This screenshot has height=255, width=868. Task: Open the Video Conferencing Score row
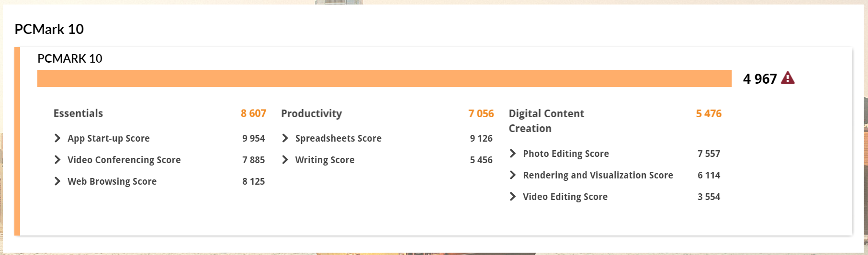pyautogui.click(x=159, y=160)
